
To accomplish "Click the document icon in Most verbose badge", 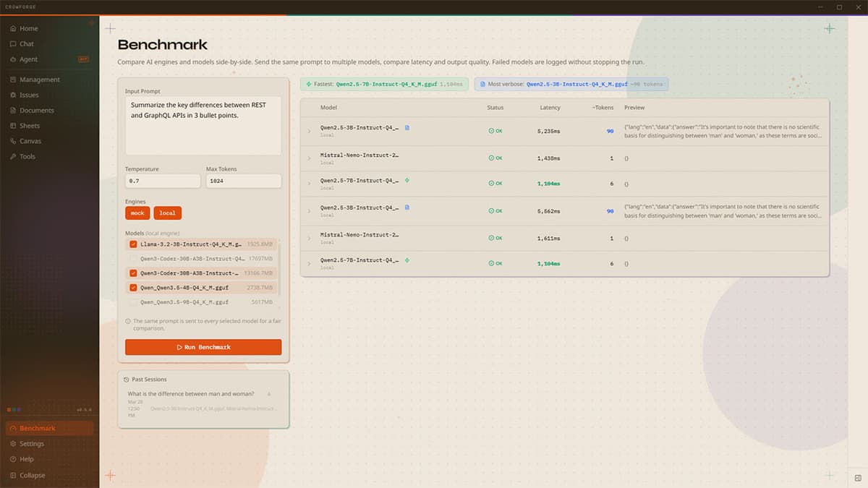I will (482, 84).
